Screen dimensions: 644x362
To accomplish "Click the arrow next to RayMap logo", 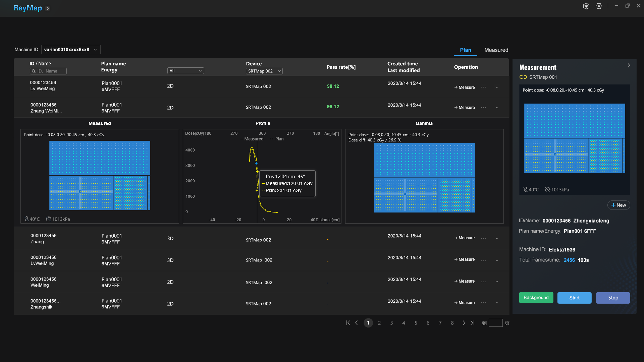I will click(48, 8).
